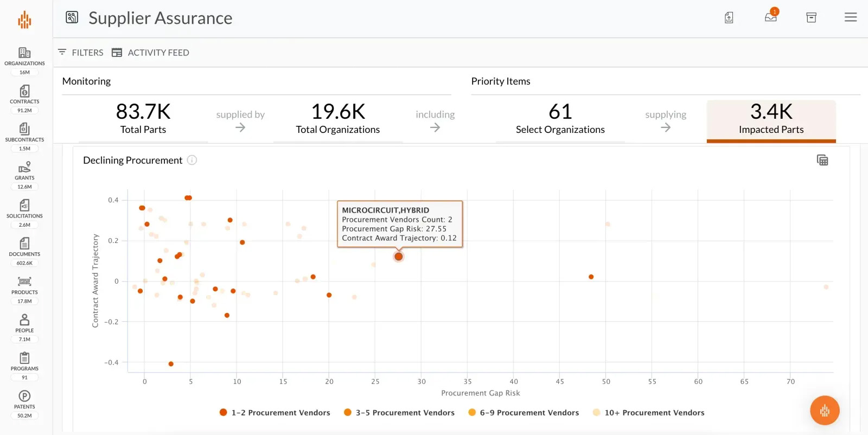Show data table for Declining Procurement
The height and width of the screenshot is (435, 868).
(x=822, y=160)
